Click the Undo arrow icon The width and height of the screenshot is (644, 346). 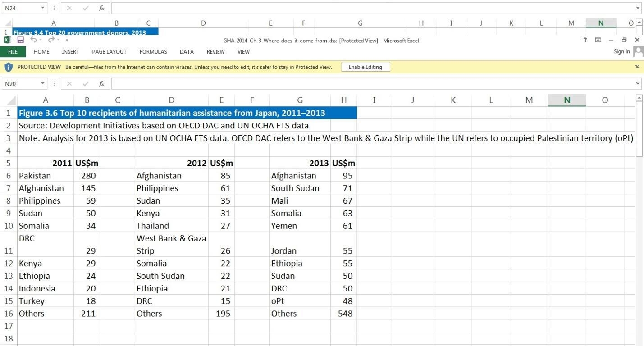click(33, 40)
